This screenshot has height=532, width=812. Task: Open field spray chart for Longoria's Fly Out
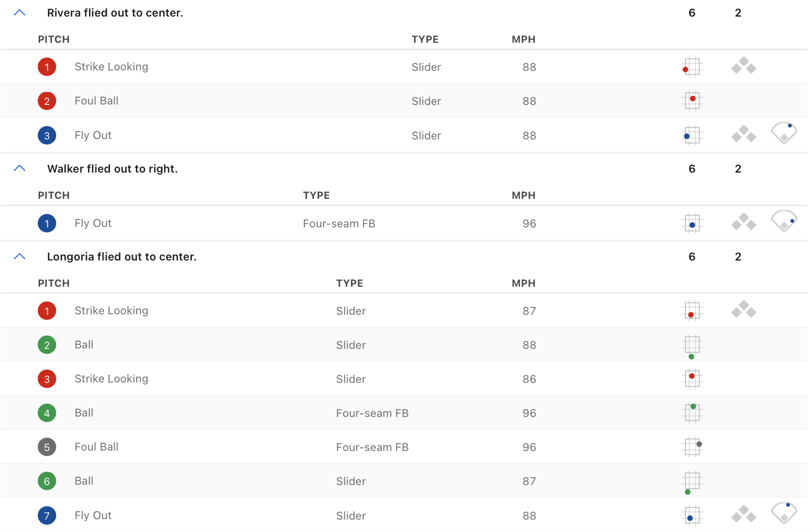point(784,513)
